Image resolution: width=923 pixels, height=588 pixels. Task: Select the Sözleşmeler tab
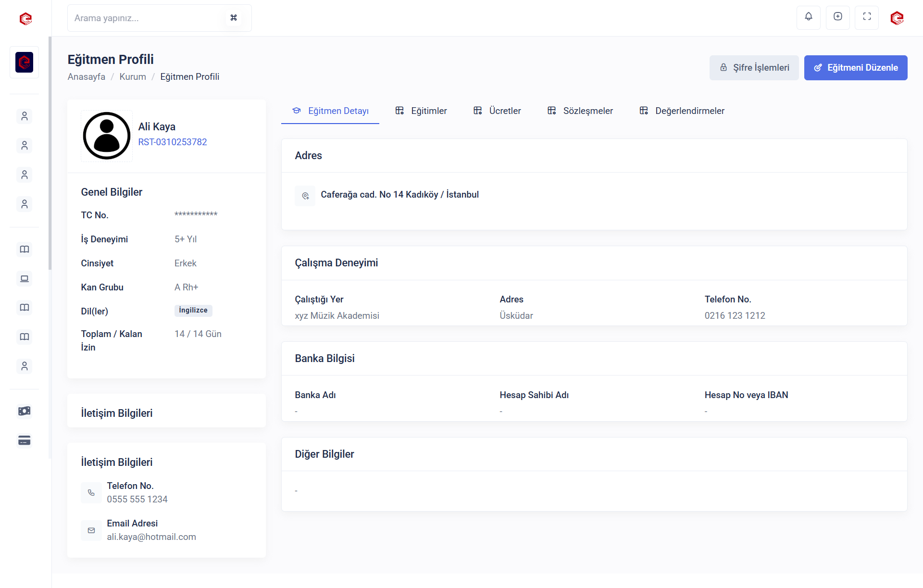coord(580,111)
